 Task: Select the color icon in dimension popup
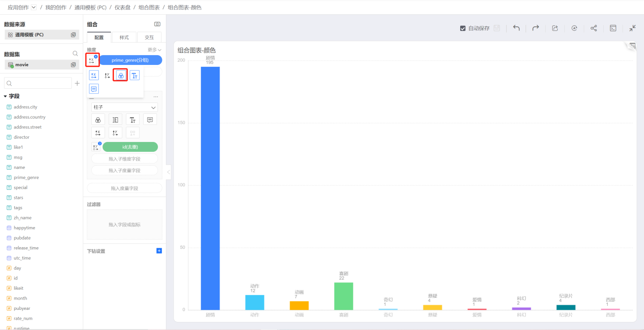121,76
